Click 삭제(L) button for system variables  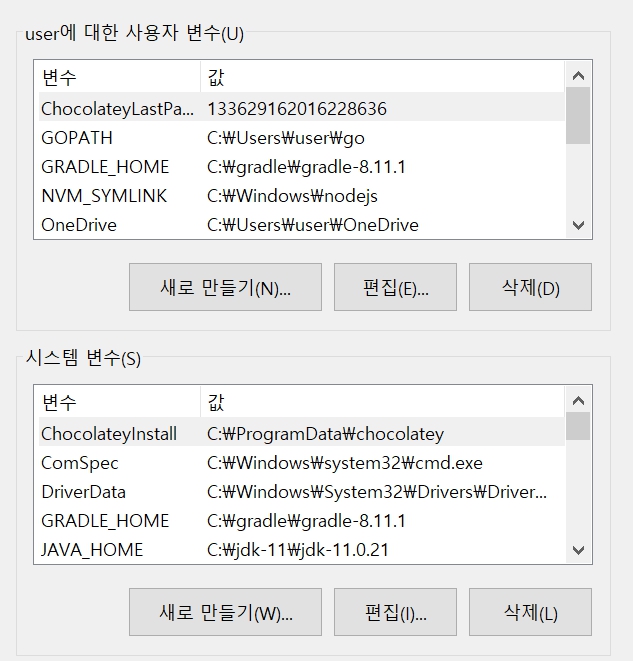pyautogui.click(x=530, y=612)
